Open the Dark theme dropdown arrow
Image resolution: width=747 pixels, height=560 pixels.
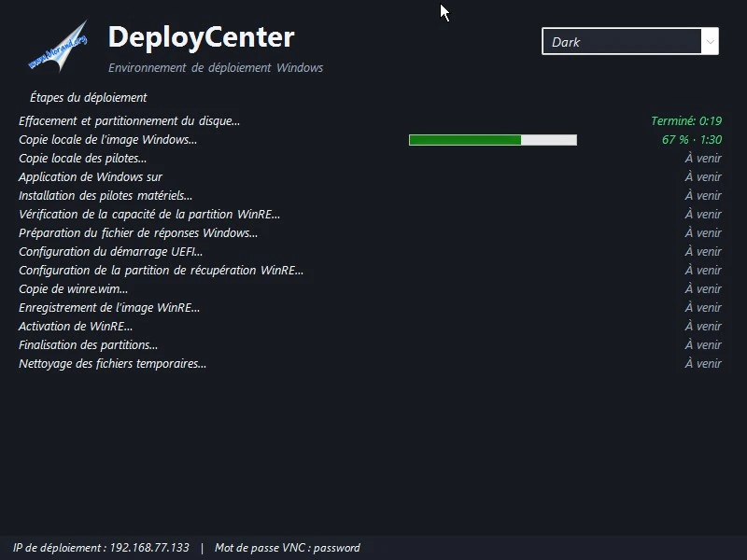pos(710,41)
